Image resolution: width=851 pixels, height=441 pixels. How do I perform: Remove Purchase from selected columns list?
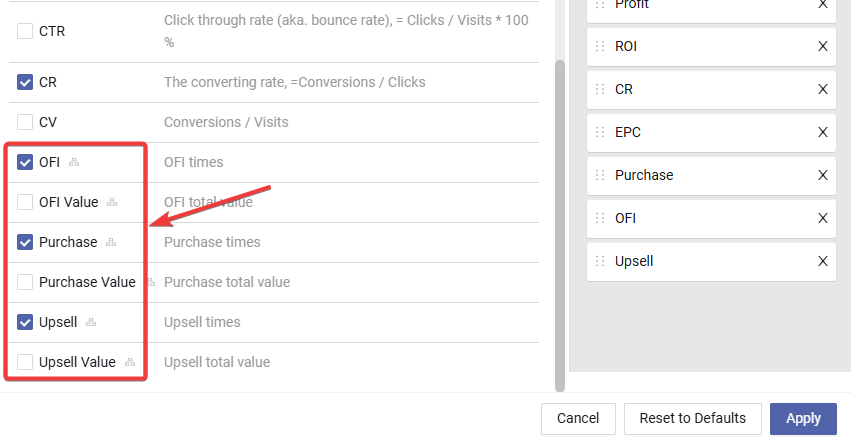pos(823,175)
